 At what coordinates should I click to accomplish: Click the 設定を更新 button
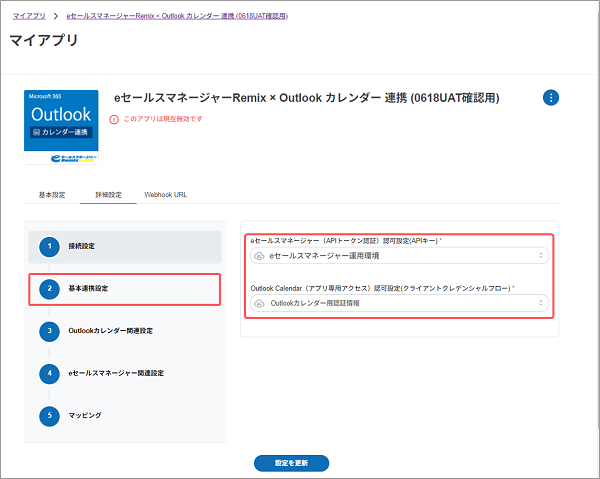(291, 463)
